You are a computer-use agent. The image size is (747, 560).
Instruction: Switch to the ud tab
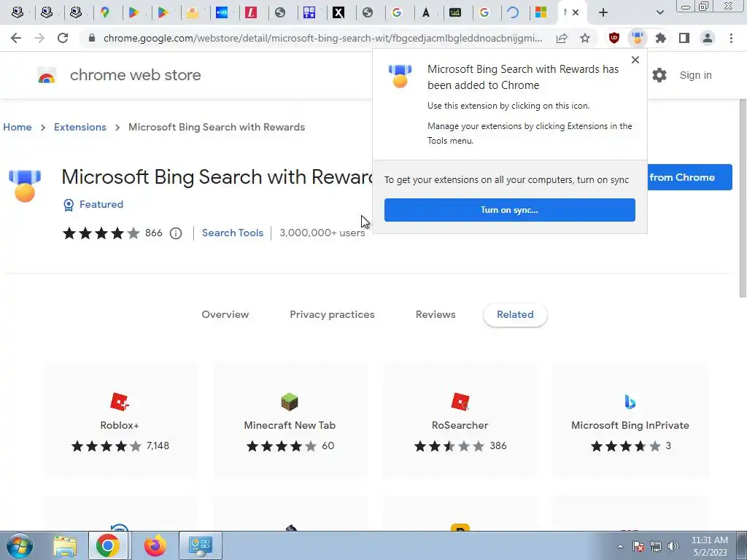[455, 13]
